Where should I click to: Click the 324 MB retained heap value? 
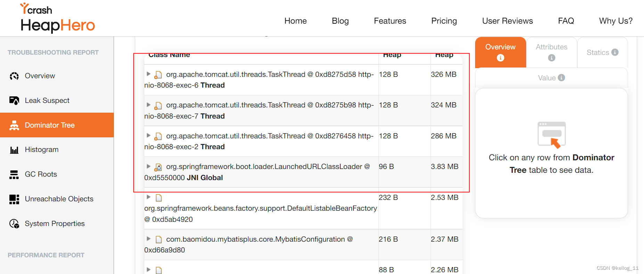[x=443, y=105]
